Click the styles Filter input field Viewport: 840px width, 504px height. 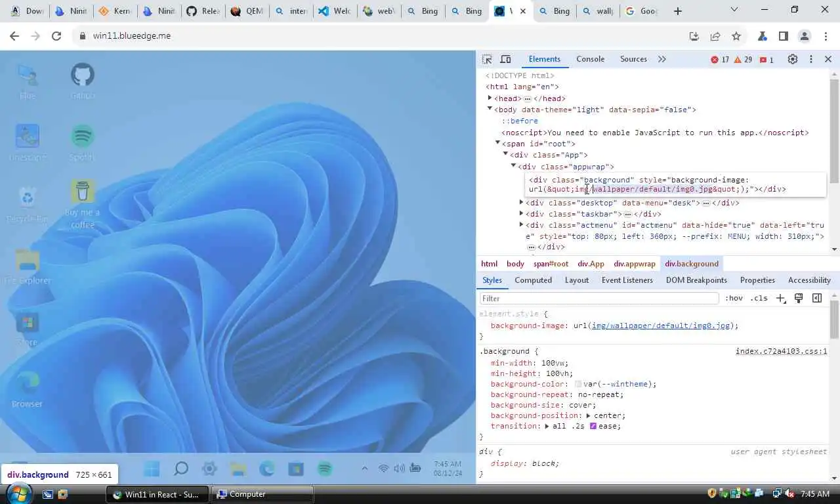tap(599, 298)
